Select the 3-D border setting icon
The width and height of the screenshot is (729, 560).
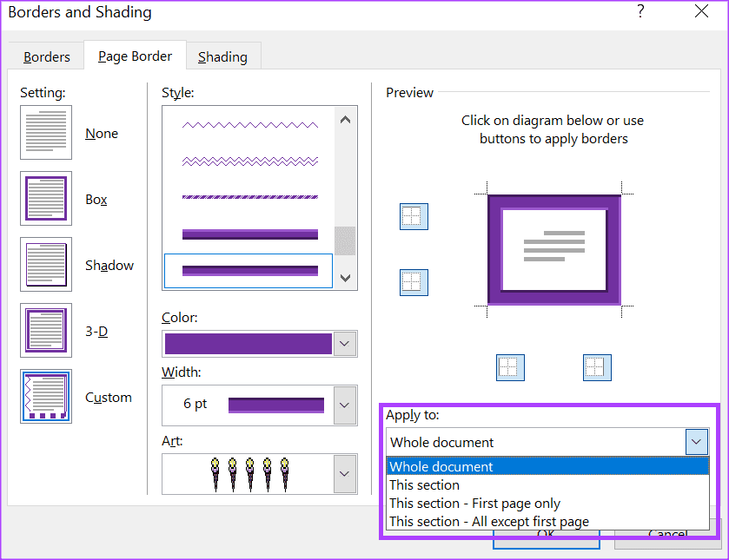(x=46, y=331)
